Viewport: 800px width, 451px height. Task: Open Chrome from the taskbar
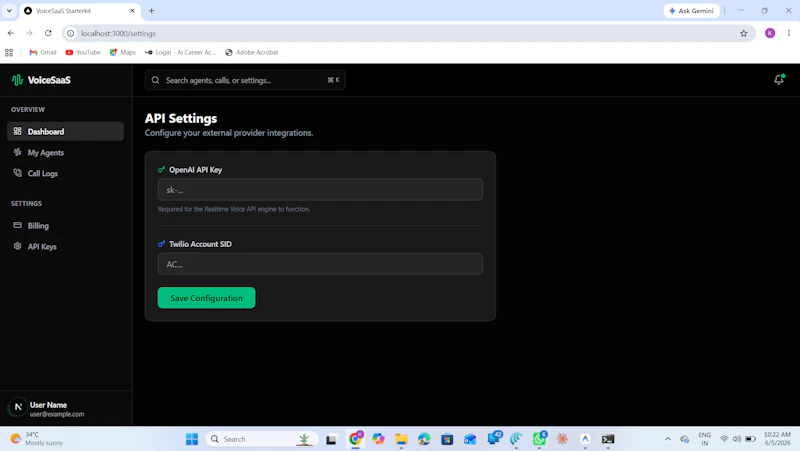click(x=356, y=439)
